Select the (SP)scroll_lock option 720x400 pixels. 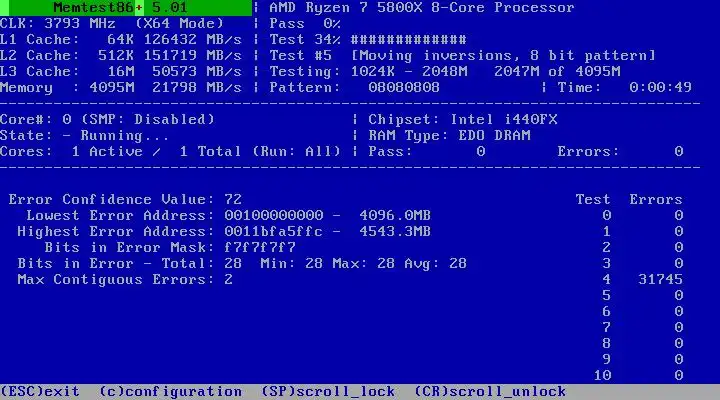[x=328, y=392]
